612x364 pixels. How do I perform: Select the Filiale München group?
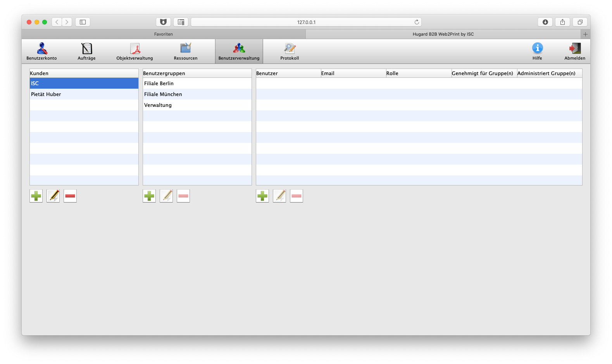click(197, 94)
